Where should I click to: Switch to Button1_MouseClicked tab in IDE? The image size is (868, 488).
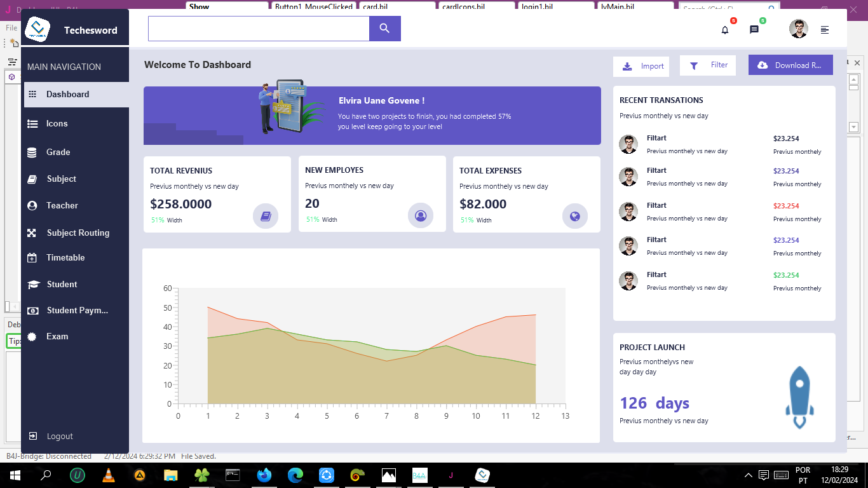pyautogui.click(x=315, y=6)
